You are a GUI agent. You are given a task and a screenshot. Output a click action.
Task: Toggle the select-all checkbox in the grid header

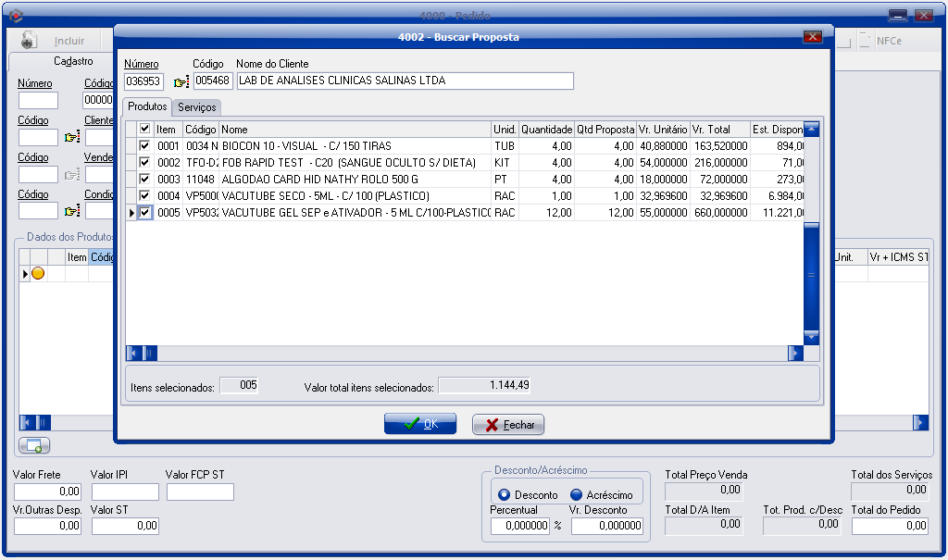click(144, 129)
